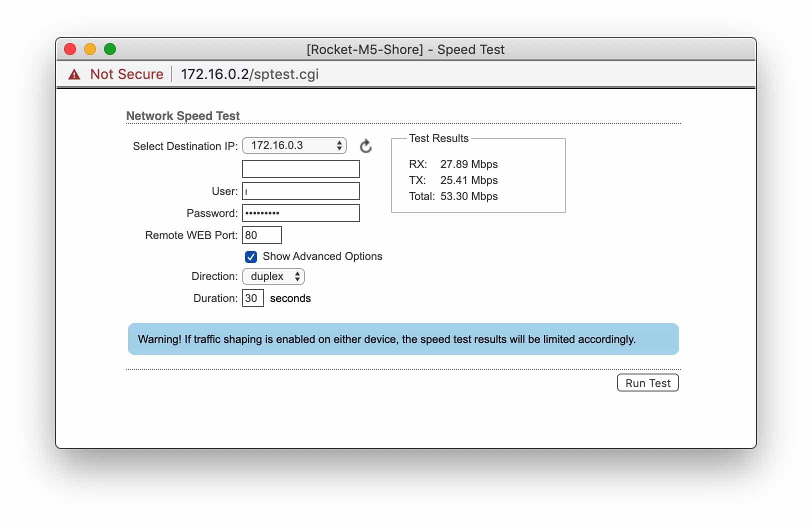The height and width of the screenshot is (522, 812).
Task: Click the Not Secure label text
Action: tap(126, 74)
